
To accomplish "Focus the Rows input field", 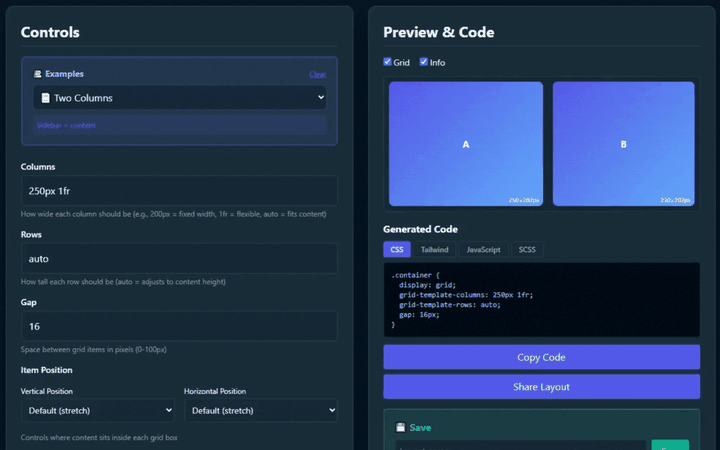I will point(180,259).
